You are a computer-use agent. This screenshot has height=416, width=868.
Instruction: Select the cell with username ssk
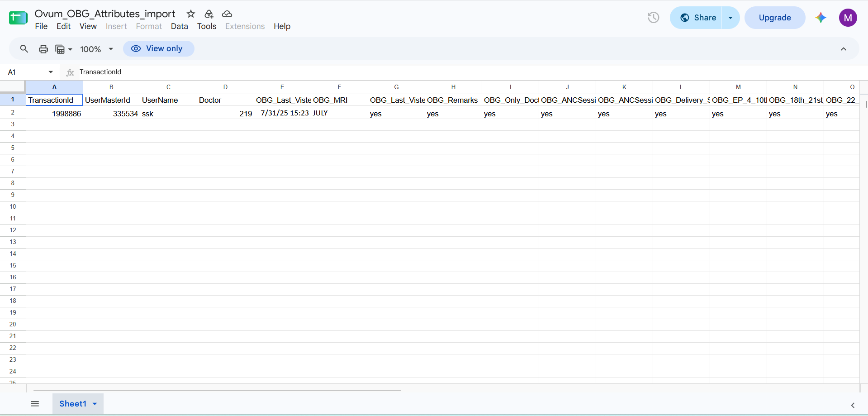pos(168,113)
